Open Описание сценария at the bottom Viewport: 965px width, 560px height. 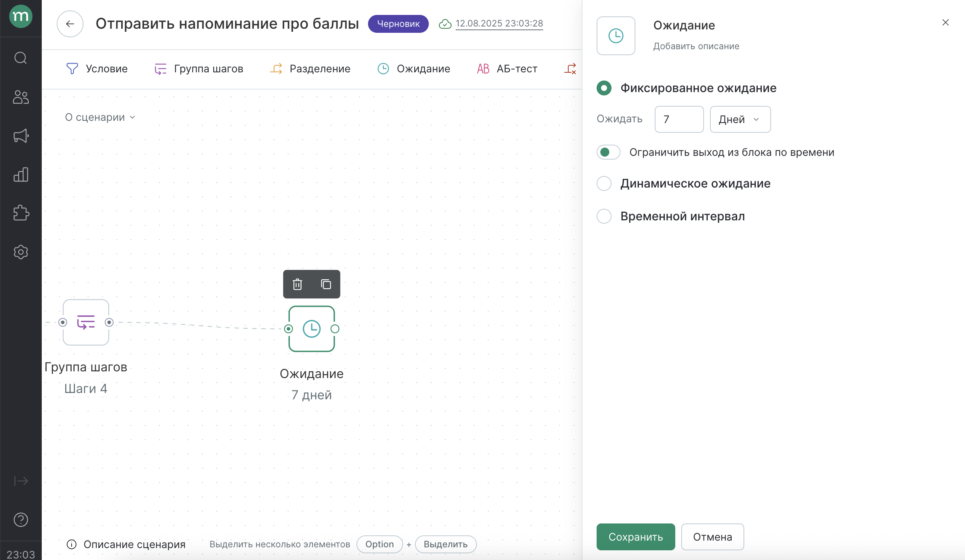click(x=134, y=544)
